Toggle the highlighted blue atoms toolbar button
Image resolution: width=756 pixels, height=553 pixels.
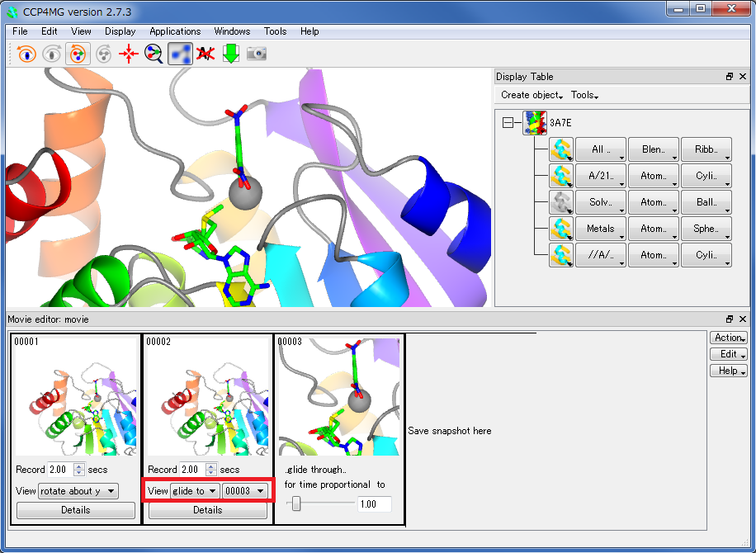180,54
